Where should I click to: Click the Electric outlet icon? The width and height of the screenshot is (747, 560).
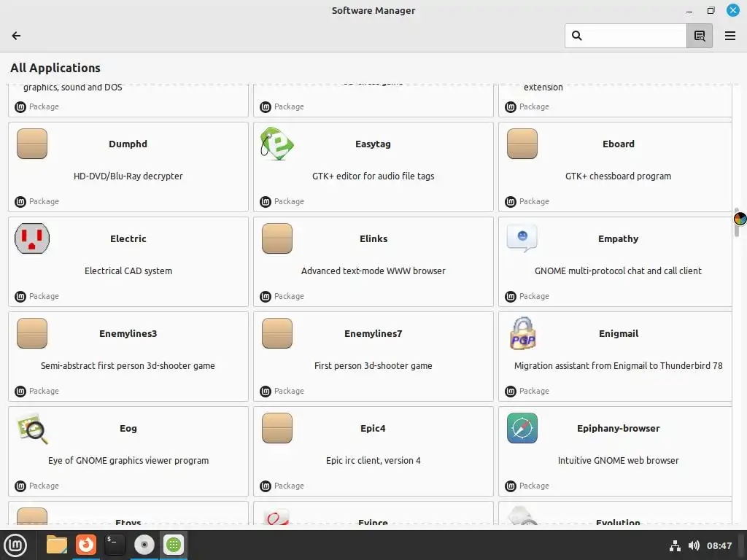32,238
